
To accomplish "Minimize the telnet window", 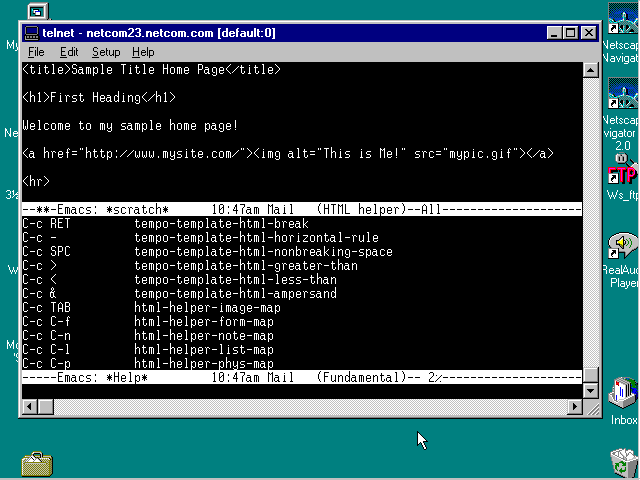I will point(555,33).
